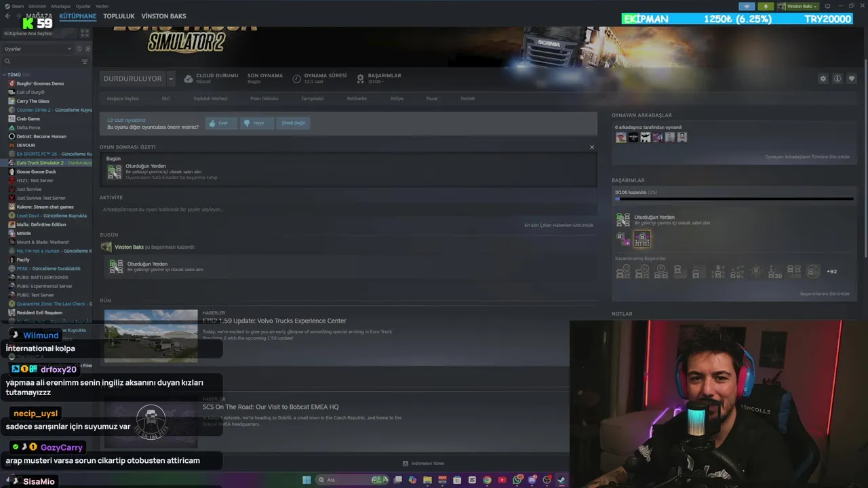Click the Oynama Süresi clock icon
The width and height of the screenshot is (868, 488).
(296, 79)
